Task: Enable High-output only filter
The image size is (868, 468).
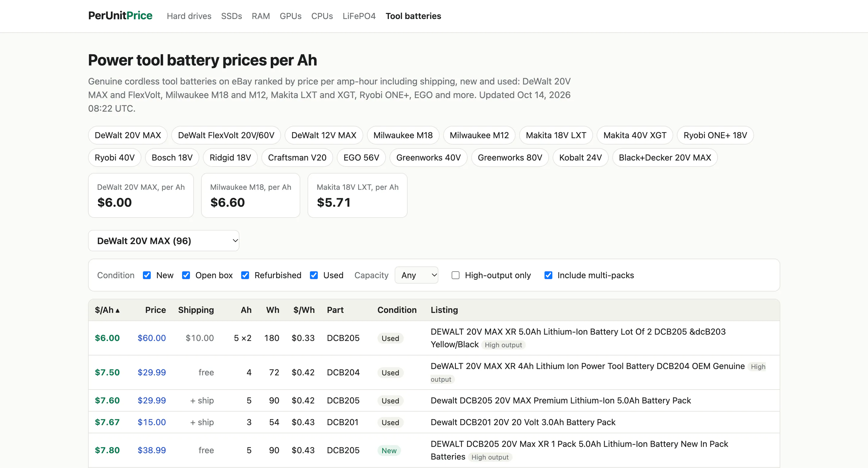Action: tap(455, 275)
